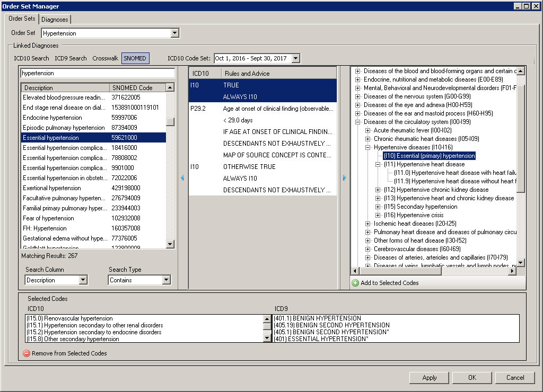Select Essential hypertension row in SNOMED results
543x392 pixels.
(93, 138)
